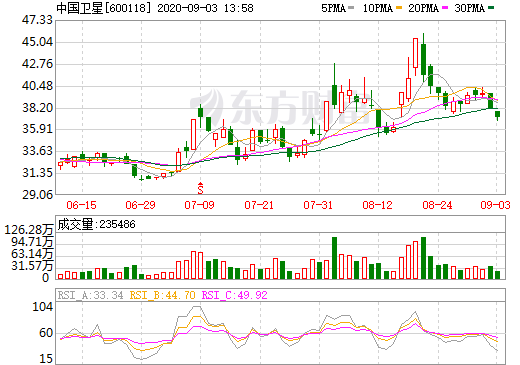Click the 20PMA legend label
The image size is (520, 365).
point(423,8)
